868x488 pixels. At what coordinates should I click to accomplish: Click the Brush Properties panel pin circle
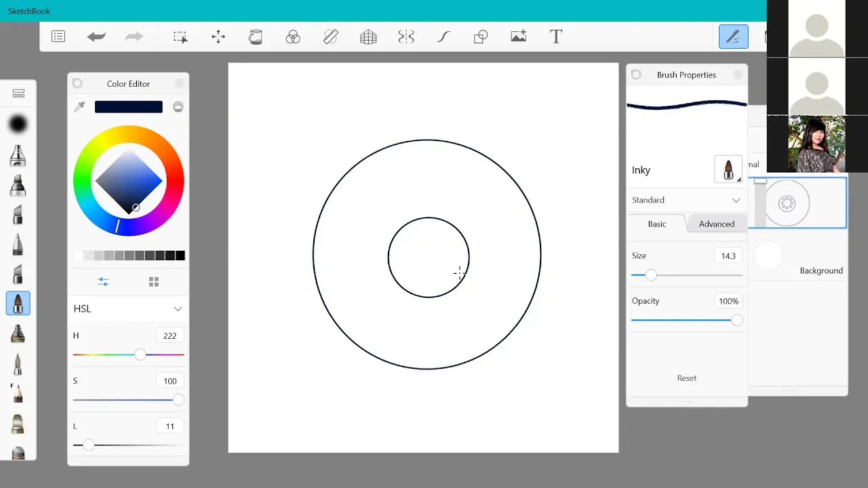[636, 75]
